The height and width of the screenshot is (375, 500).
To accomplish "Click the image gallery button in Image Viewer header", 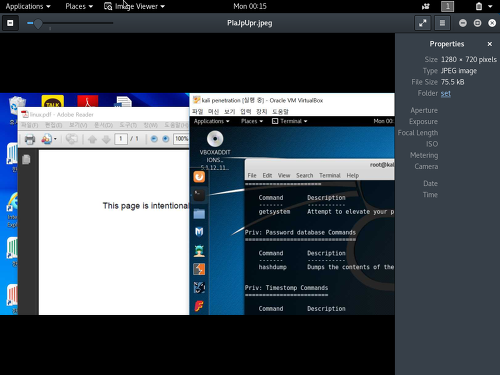I will (10, 23).
